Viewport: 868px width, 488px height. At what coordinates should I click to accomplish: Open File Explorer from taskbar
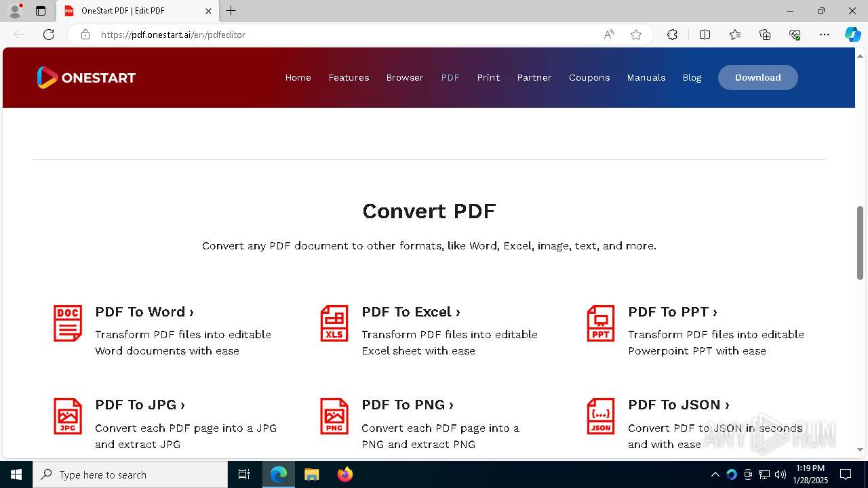(311, 474)
